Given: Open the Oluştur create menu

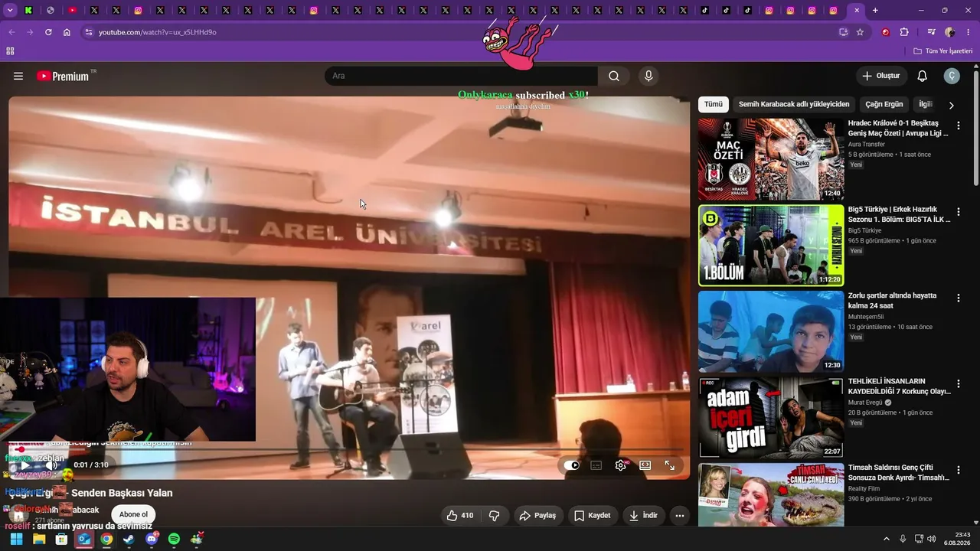Looking at the screenshot, I should click(x=881, y=76).
